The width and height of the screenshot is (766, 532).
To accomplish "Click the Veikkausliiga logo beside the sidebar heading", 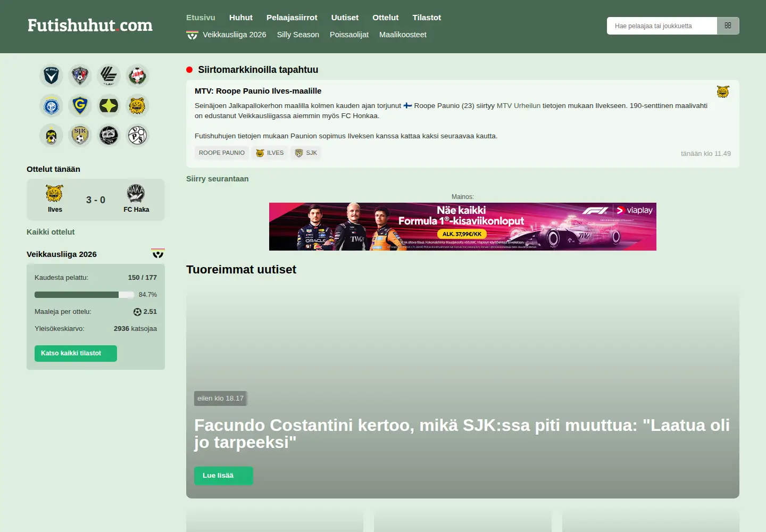I will click(x=158, y=253).
